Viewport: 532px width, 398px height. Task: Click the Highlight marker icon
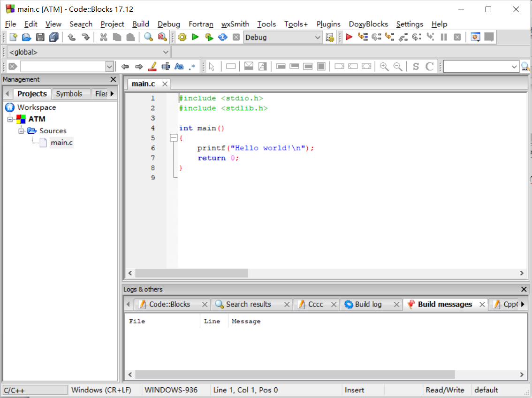coord(152,67)
